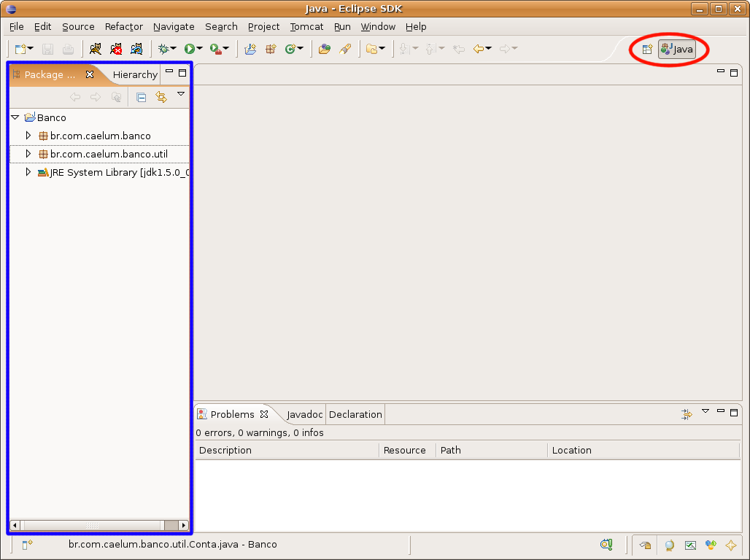750x560 pixels.
Task: Click the Search flashlight icon
Action: click(345, 49)
